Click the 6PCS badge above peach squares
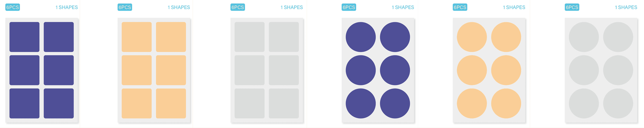The image size is (644, 128). (x=125, y=7)
